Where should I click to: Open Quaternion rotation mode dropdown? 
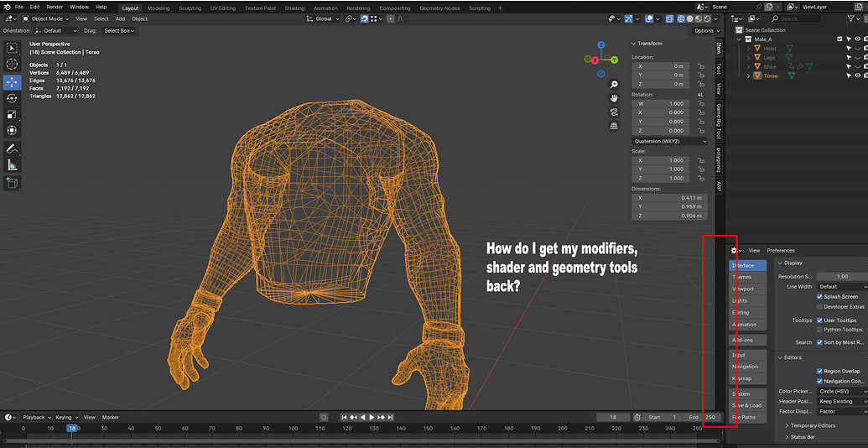(x=670, y=141)
